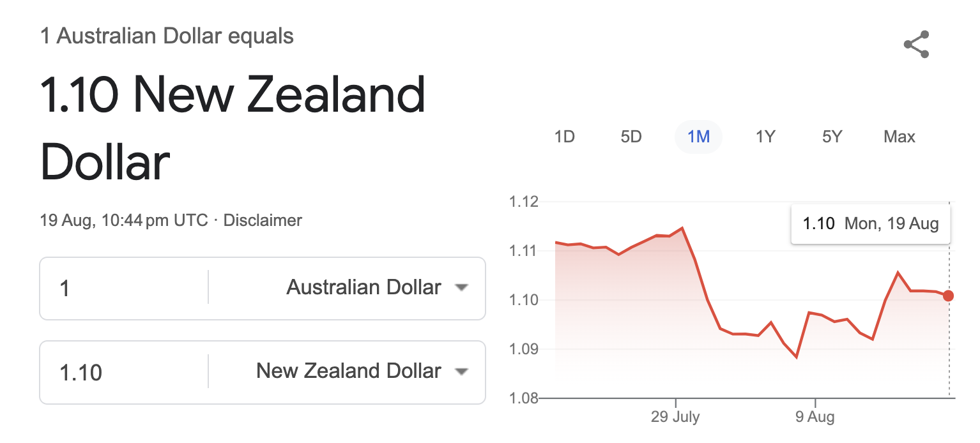Click the chart peak near 29 July
Viewport: 980px width, 443px height.
[682, 228]
